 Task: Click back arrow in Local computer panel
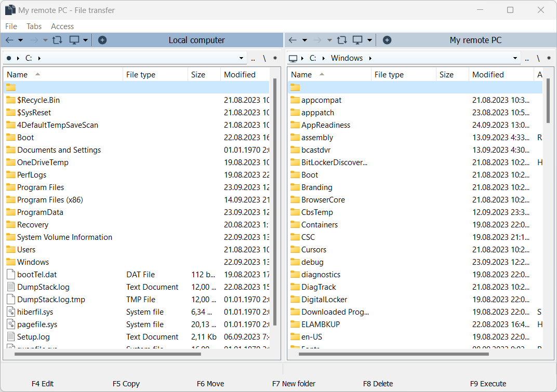pos(9,40)
